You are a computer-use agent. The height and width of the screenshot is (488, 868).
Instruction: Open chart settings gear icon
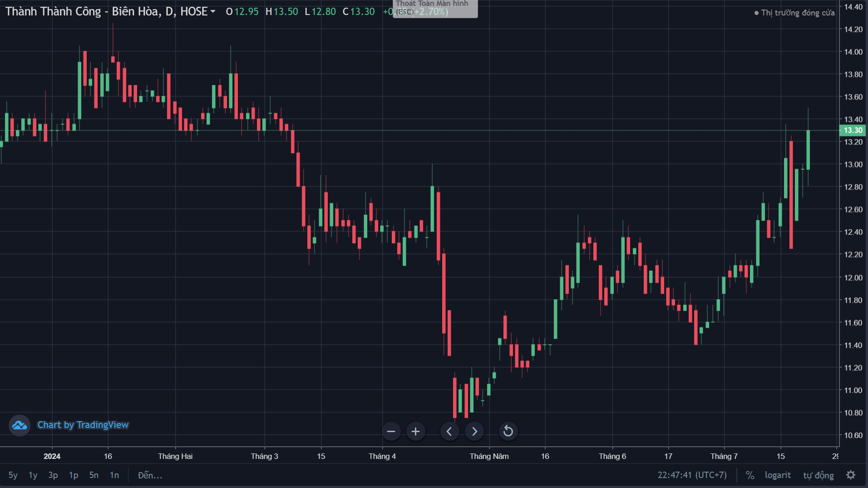[851, 475]
